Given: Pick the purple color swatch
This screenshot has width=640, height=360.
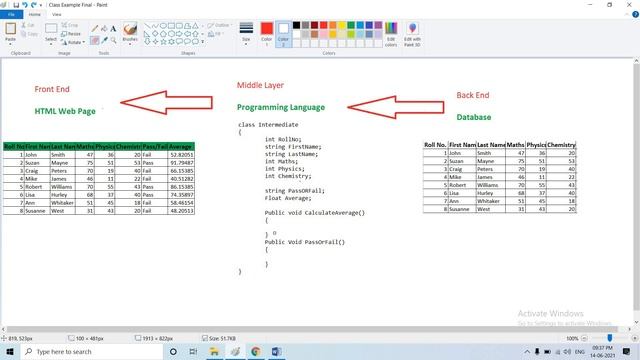Looking at the screenshot, I should [x=378, y=25].
